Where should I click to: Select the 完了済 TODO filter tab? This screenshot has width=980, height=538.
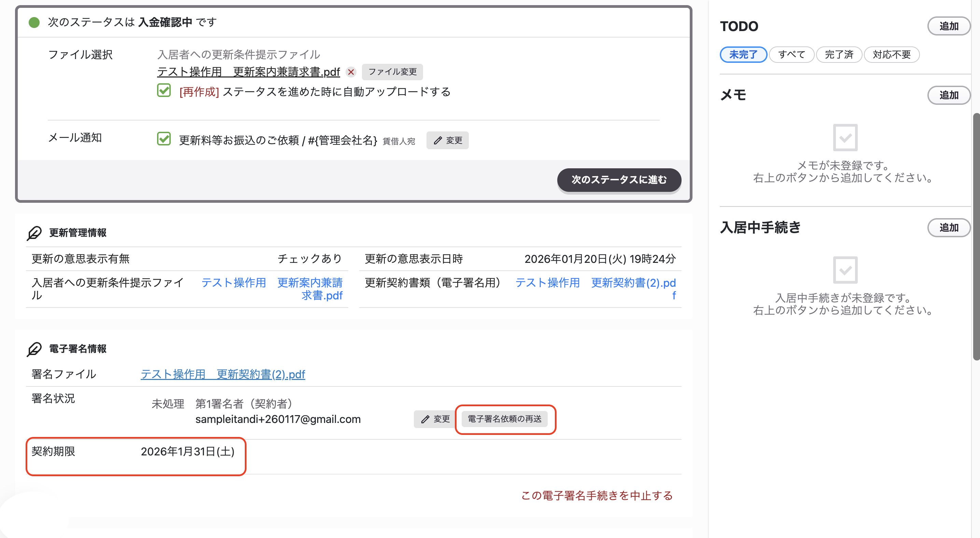coord(839,55)
